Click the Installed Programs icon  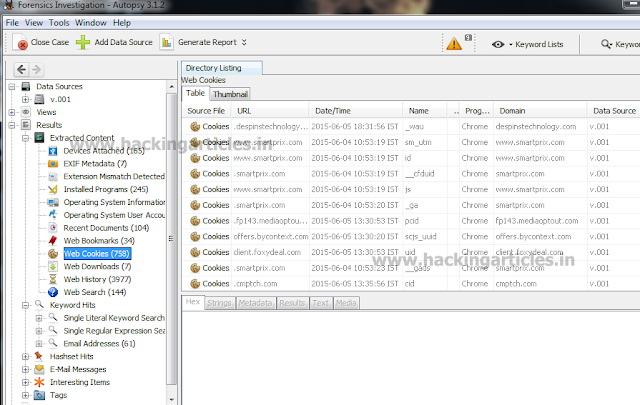tap(53, 189)
